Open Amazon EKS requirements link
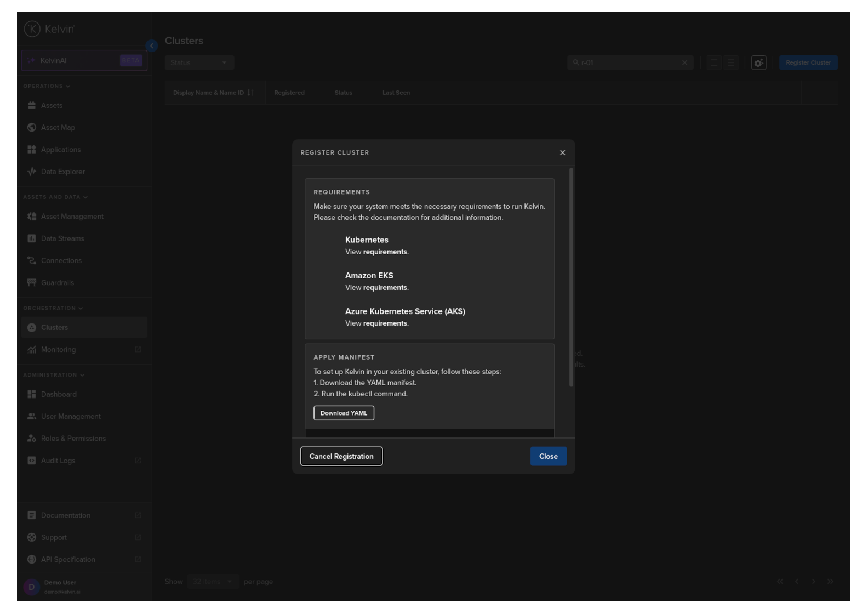 (x=385, y=288)
